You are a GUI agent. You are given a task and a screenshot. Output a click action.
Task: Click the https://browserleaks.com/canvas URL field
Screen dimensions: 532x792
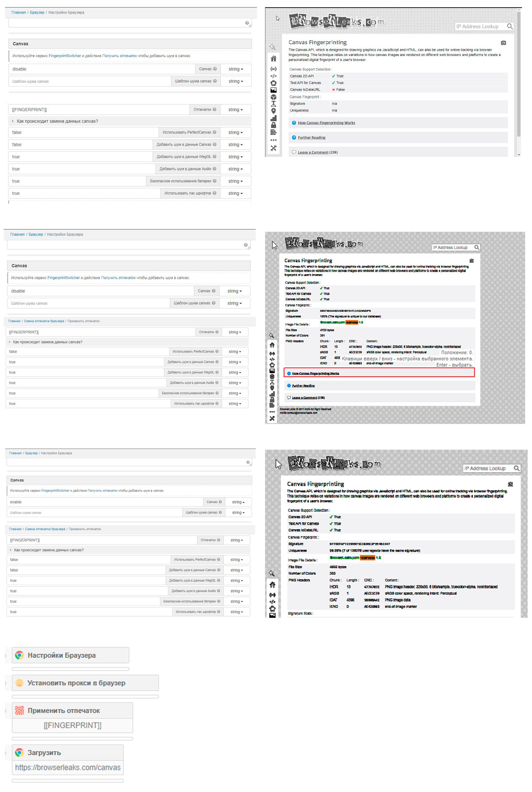(68, 768)
